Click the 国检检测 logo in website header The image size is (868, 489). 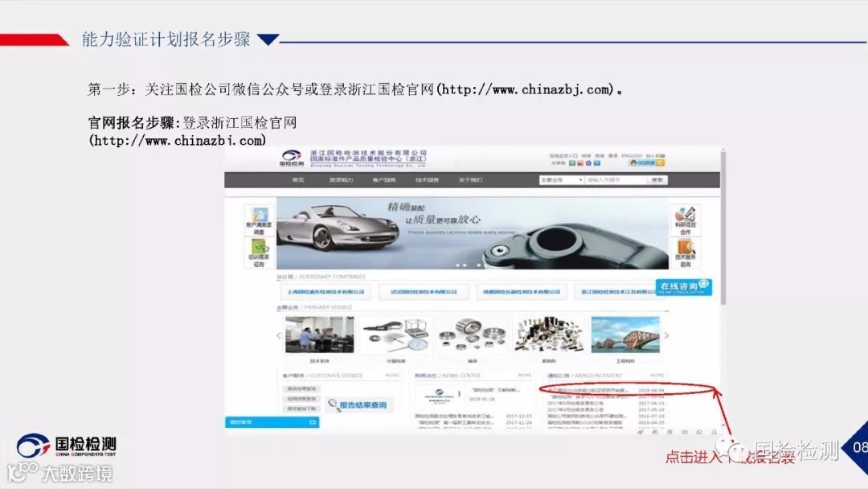292,158
